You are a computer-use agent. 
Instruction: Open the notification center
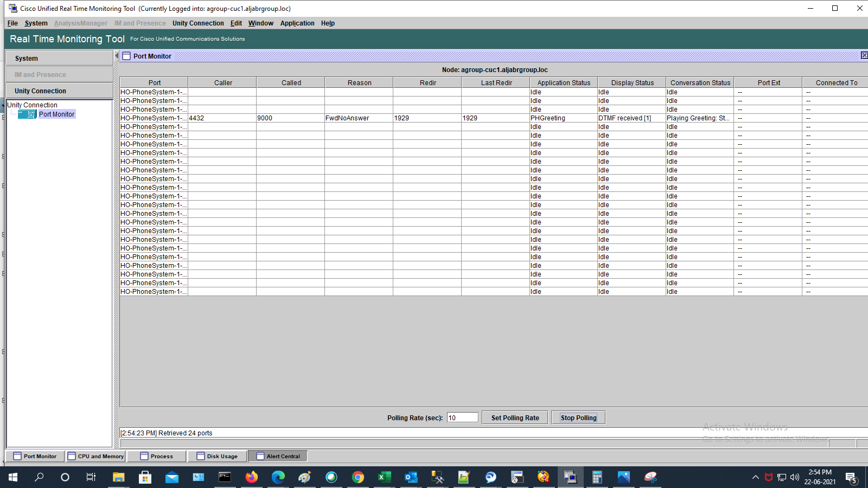coord(851,478)
